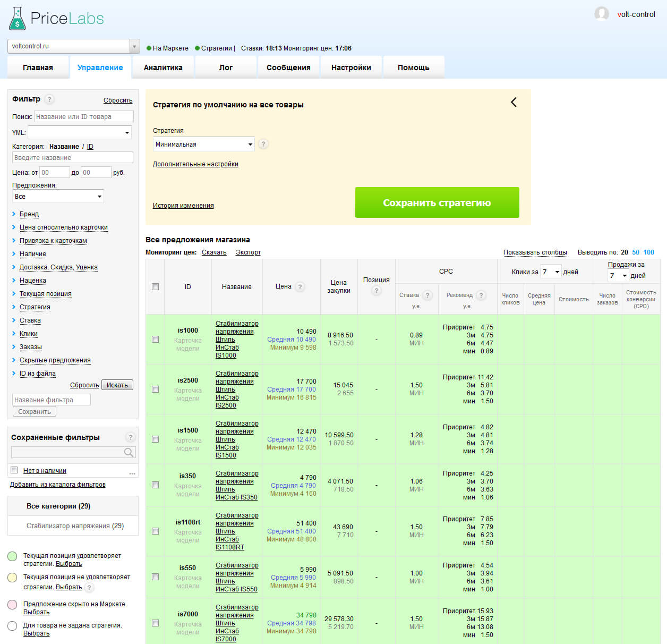Expand the Бренд filter section

tap(29, 214)
